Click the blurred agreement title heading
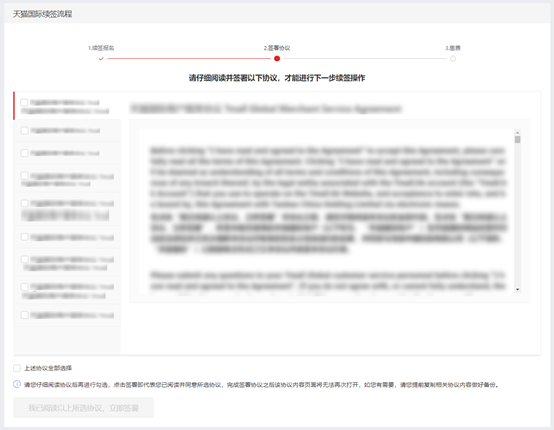Image resolution: width=554 pixels, height=430 pixels. (266, 108)
